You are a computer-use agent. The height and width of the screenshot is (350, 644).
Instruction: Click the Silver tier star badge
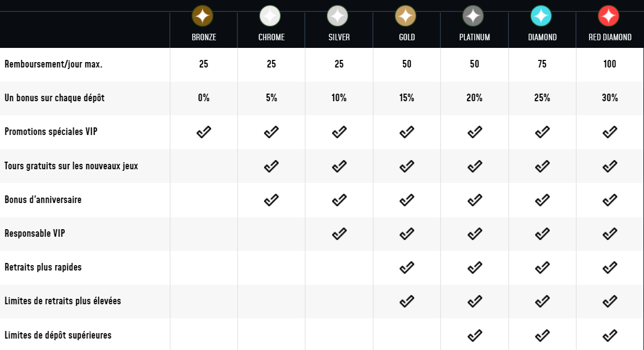point(338,16)
